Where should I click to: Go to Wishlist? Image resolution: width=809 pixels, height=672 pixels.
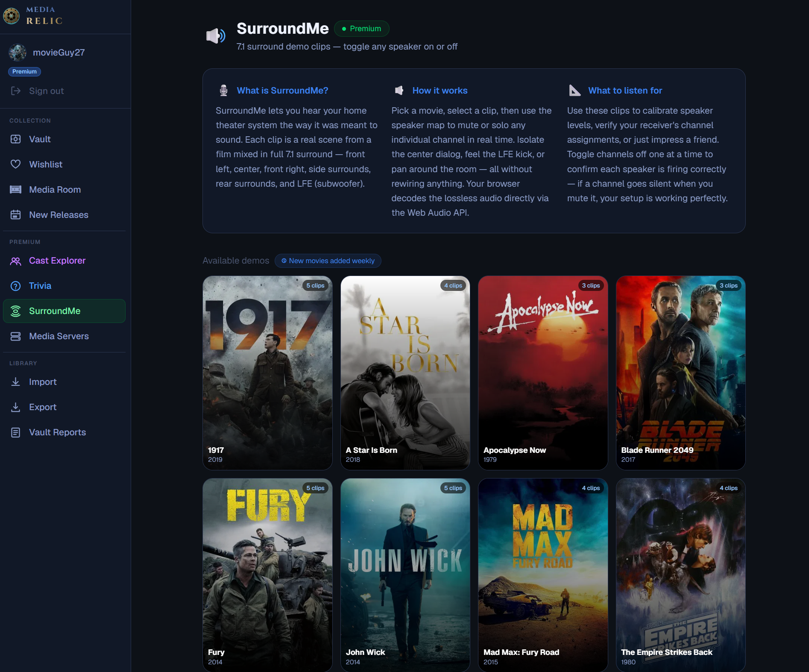click(64, 164)
